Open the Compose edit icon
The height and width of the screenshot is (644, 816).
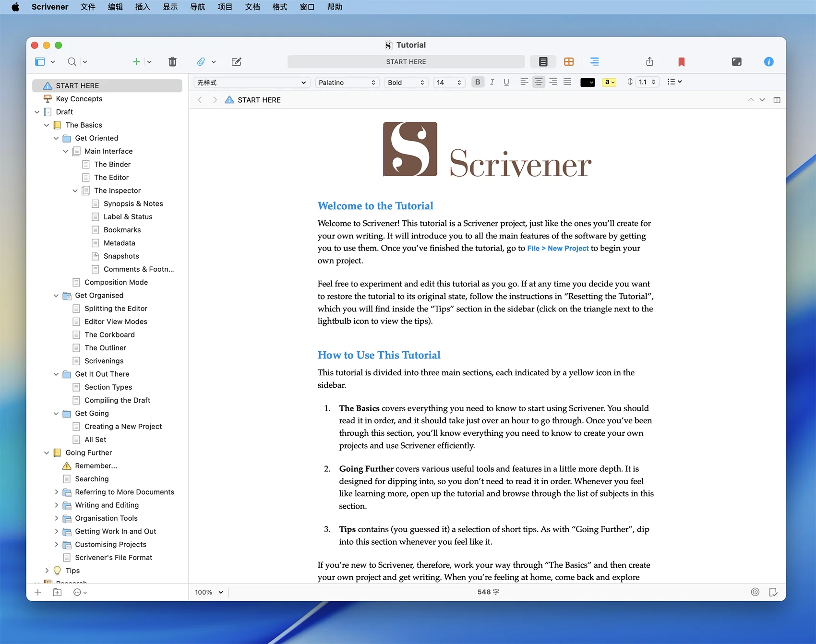click(236, 61)
